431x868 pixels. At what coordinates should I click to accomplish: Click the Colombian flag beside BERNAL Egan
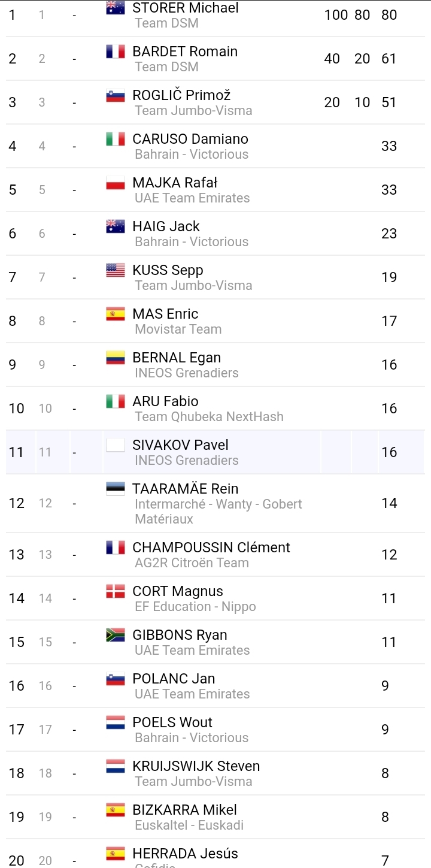pyautogui.click(x=116, y=358)
